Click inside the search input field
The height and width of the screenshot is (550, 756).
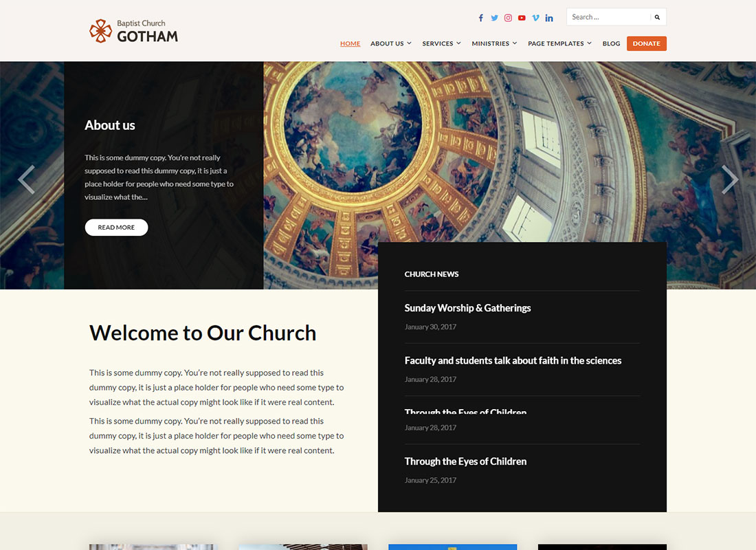[x=605, y=16]
